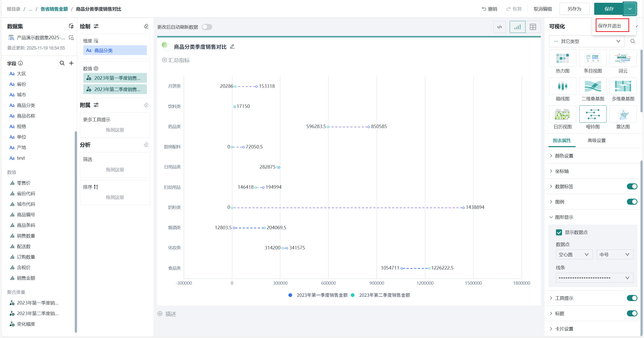The width and height of the screenshot is (644, 338).
Task: Click the code view icon in toolbar
Action: click(x=500, y=27)
